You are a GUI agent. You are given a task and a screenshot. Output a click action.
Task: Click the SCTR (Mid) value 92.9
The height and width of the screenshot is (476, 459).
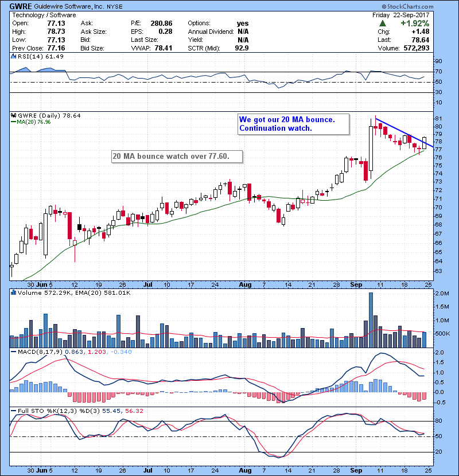[x=242, y=48]
